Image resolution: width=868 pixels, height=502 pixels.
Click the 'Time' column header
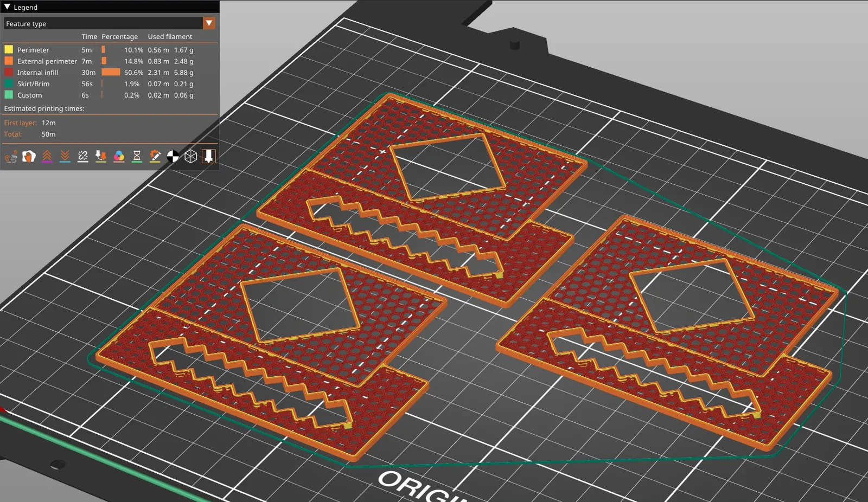(90, 37)
